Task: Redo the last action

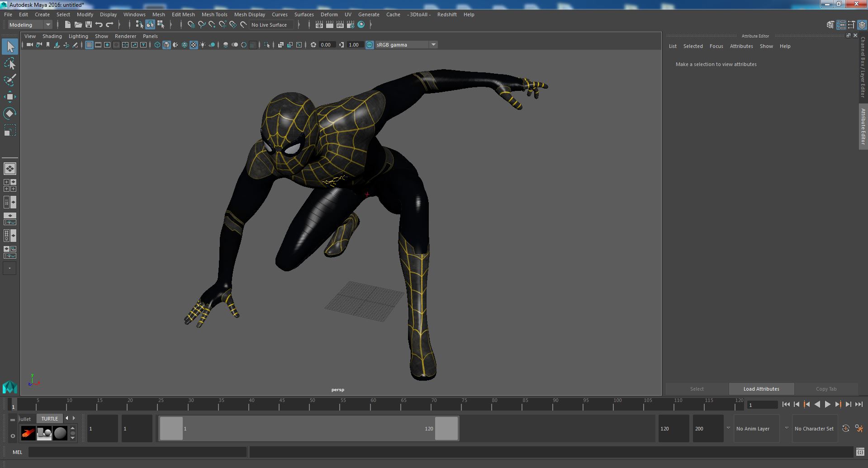Action: pyautogui.click(x=109, y=25)
